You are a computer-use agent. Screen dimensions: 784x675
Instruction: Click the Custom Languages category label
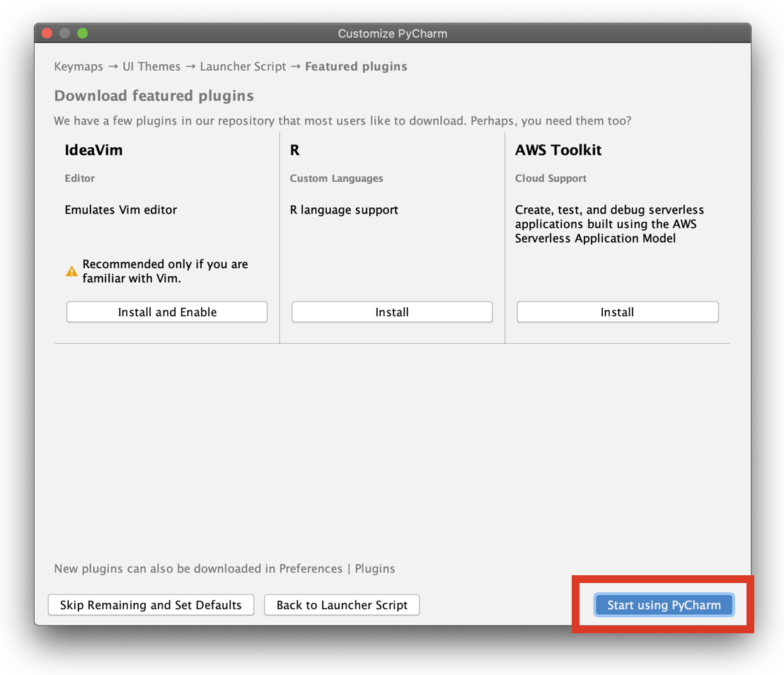[336, 178]
